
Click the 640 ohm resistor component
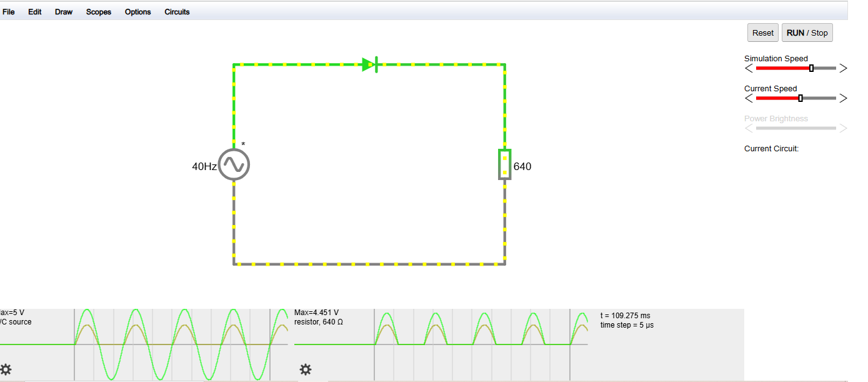coord(504,164)
